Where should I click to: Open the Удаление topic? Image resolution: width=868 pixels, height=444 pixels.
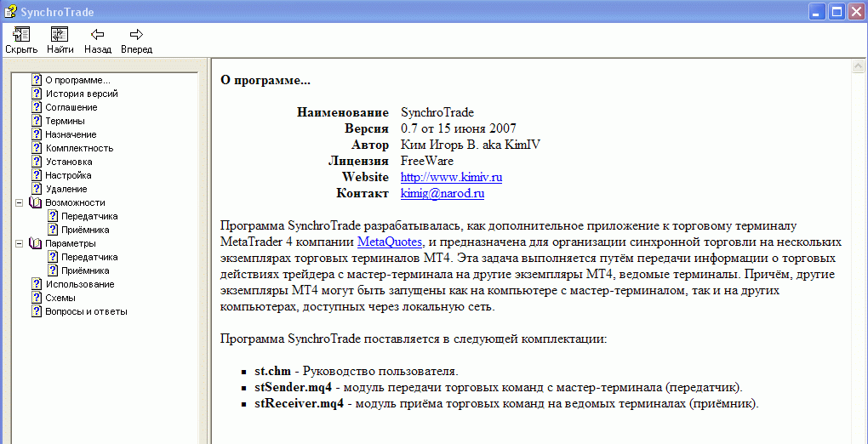point(66,190)
